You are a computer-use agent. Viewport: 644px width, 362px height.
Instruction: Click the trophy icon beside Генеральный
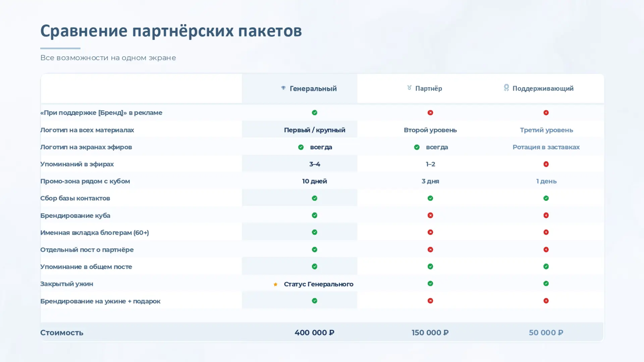283,88
